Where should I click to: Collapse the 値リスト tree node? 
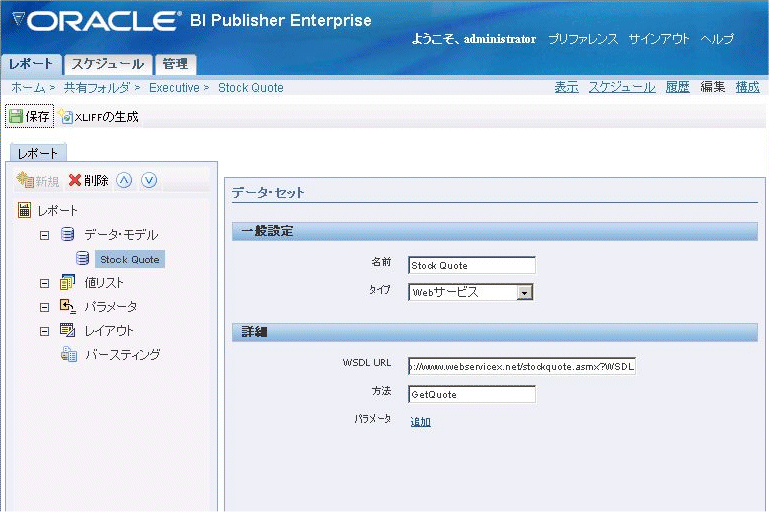pyautogui.click(x=44, y=283)
